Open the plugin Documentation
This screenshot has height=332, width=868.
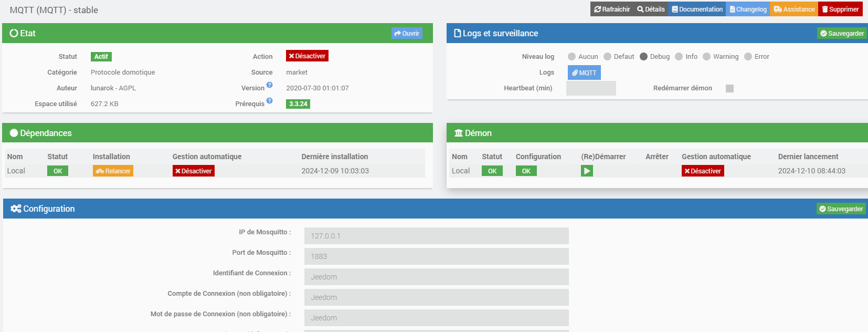697,9
